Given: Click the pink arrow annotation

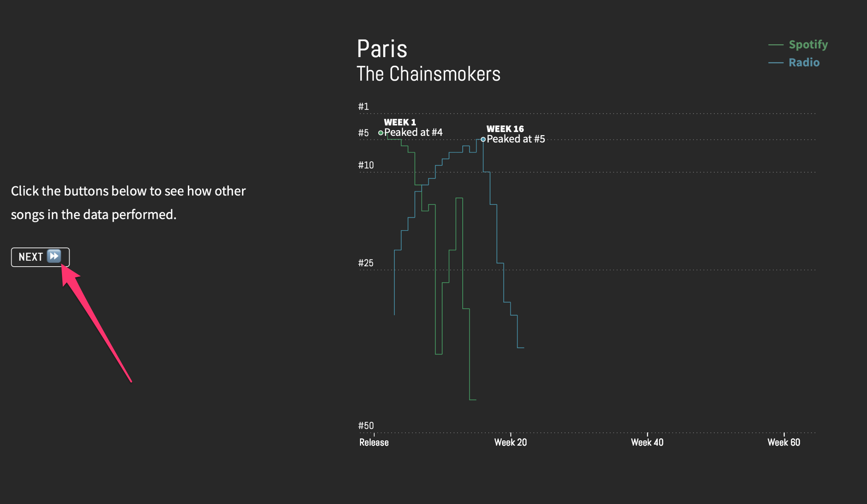Looking at the screenshot, I should 96,323.
